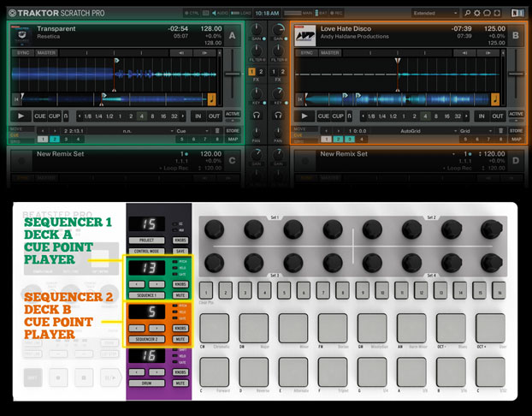Image resolution: width=532 pixels, height=416 pixels.
Task: Toggle MASTER on Deck A
Action: coord(46,52)
